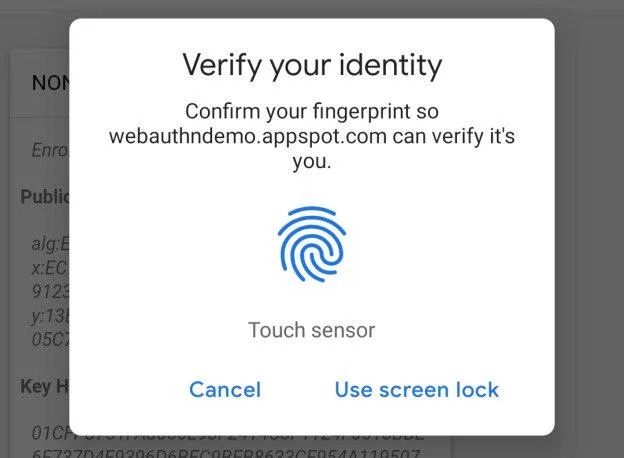Click the NON heading behind the dialog
Screen dimensions: 624x458
(x=49, y=83)
